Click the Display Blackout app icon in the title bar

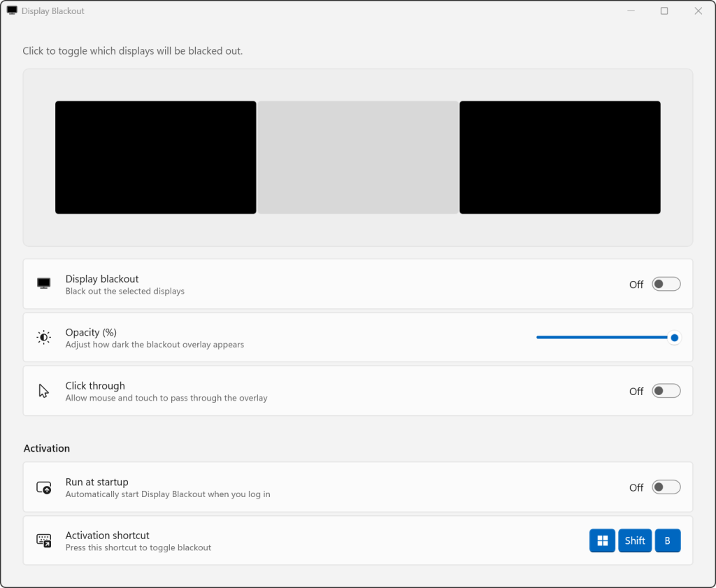pyautogui.click(x=11, y=10)
